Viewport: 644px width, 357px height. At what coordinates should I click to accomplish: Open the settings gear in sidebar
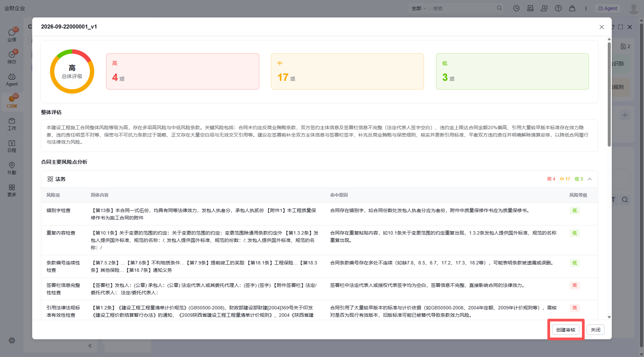pyautogui.click(x=12, y=340)
